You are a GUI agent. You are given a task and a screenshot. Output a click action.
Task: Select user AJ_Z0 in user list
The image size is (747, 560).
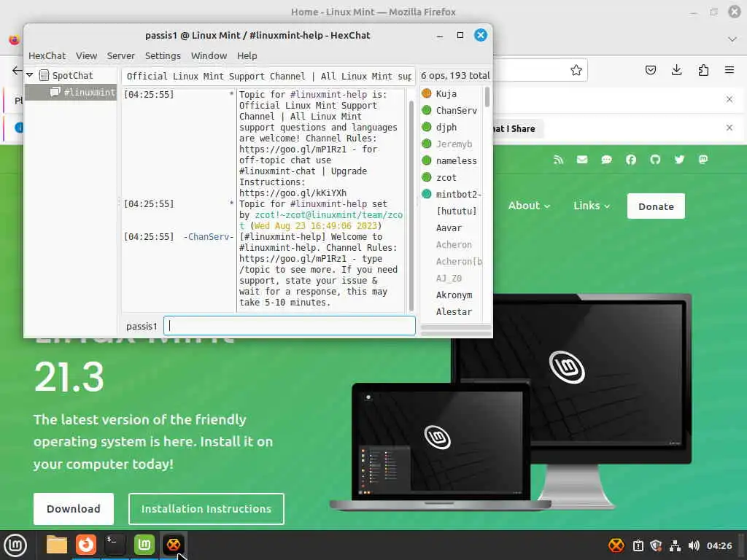click(449, 278)
